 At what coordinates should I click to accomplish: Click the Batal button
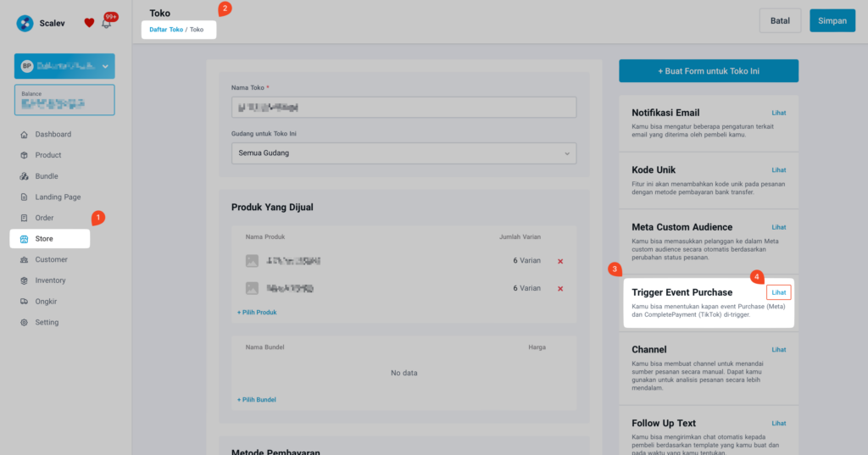(780, 20)
